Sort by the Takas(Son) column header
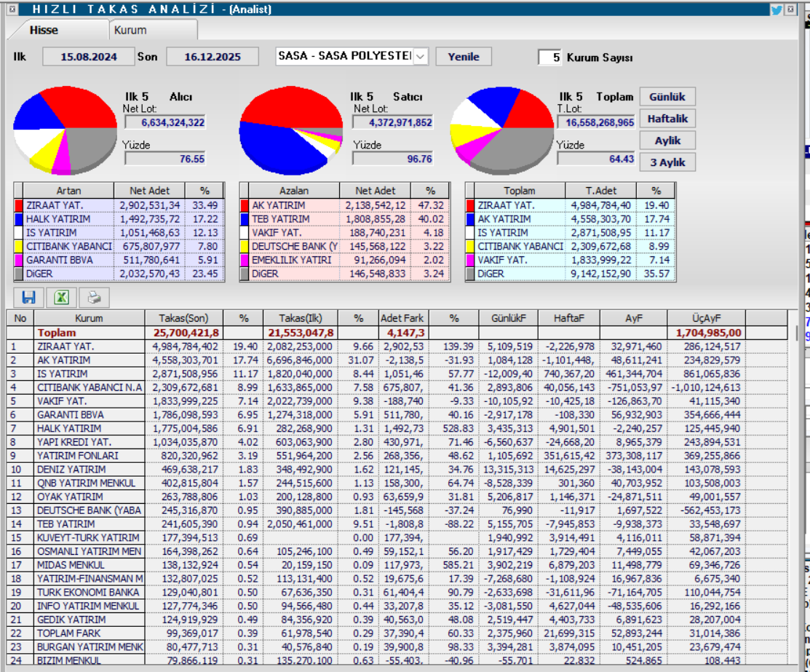810x672 pixels. pos(183,318)
